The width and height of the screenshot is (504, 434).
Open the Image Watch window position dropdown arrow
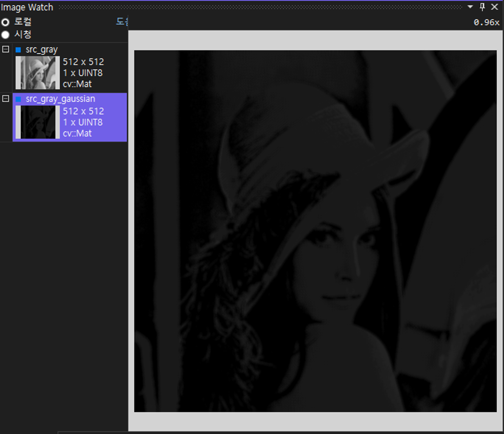coord(470,7)
